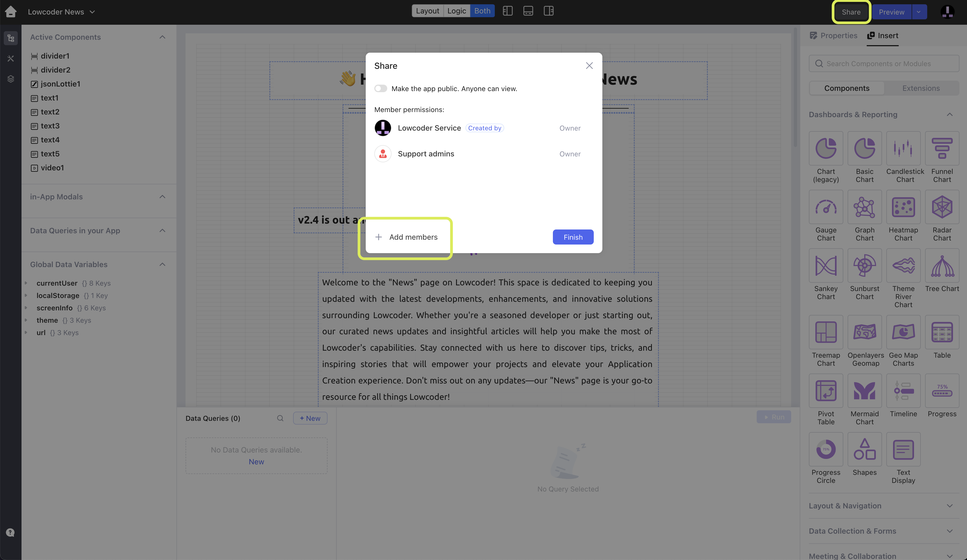Viewport: 967px width, 560px height.
Task: Click the Finish button
Action: coord(573,237)
